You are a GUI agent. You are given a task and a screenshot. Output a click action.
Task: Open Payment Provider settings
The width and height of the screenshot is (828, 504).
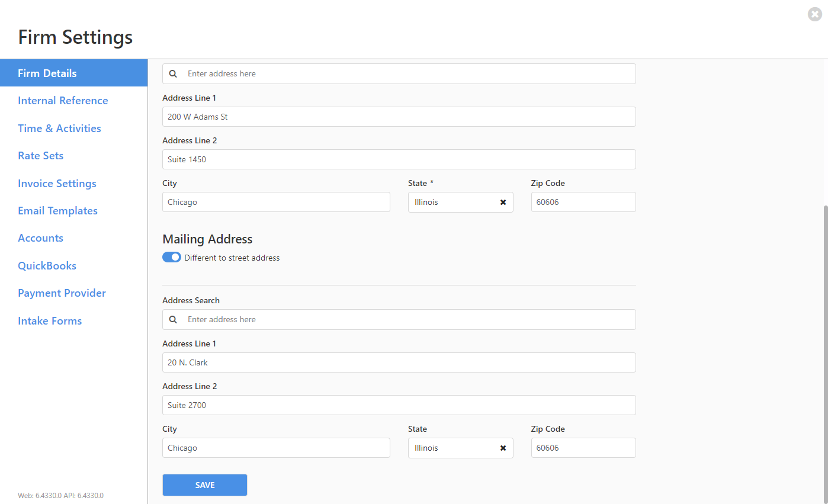62,293
